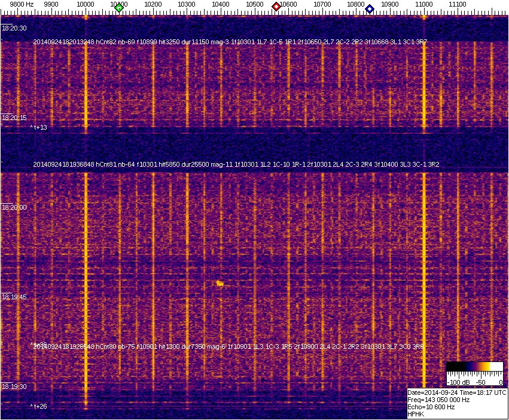Viewport: 509px width, 420px height.
Task: Click the 9800 Hz ruler label
Action: coord(22,4)
